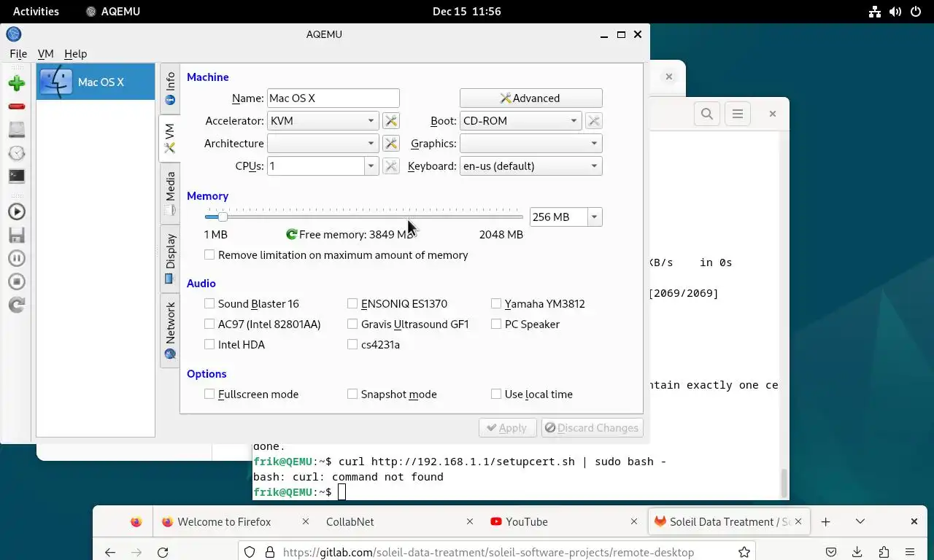Switch to the Display side tab
The width and height of the screenshot is (934, 560).
[170, 258]
